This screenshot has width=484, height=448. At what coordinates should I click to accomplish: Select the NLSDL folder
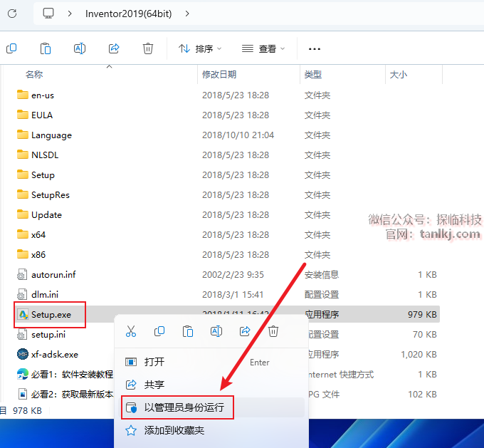38,155
